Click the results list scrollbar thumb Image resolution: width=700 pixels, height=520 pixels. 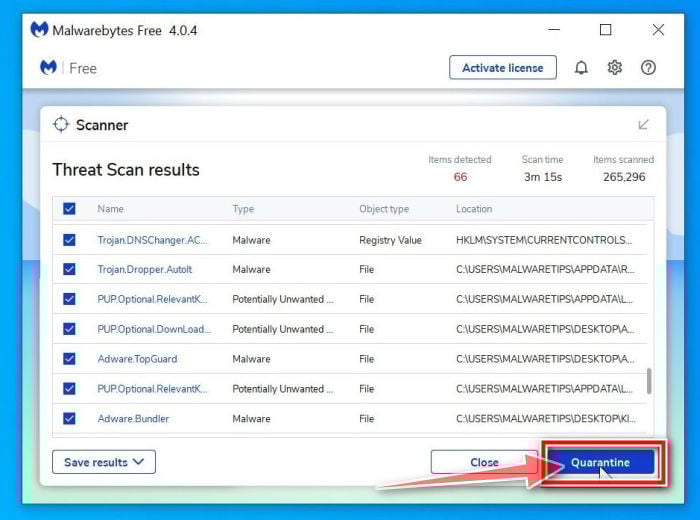pyautogui.click(x=649, y=381)
